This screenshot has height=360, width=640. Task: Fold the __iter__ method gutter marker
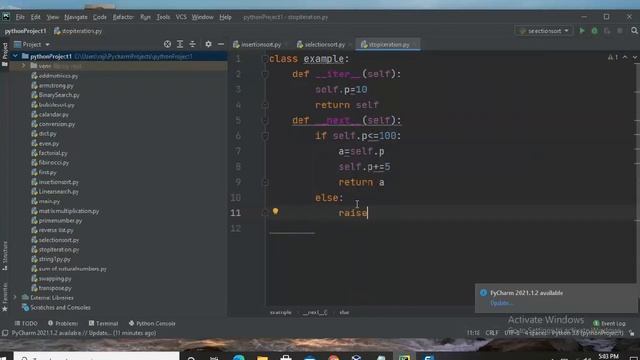pyautogui.click(x=265, y=74)
